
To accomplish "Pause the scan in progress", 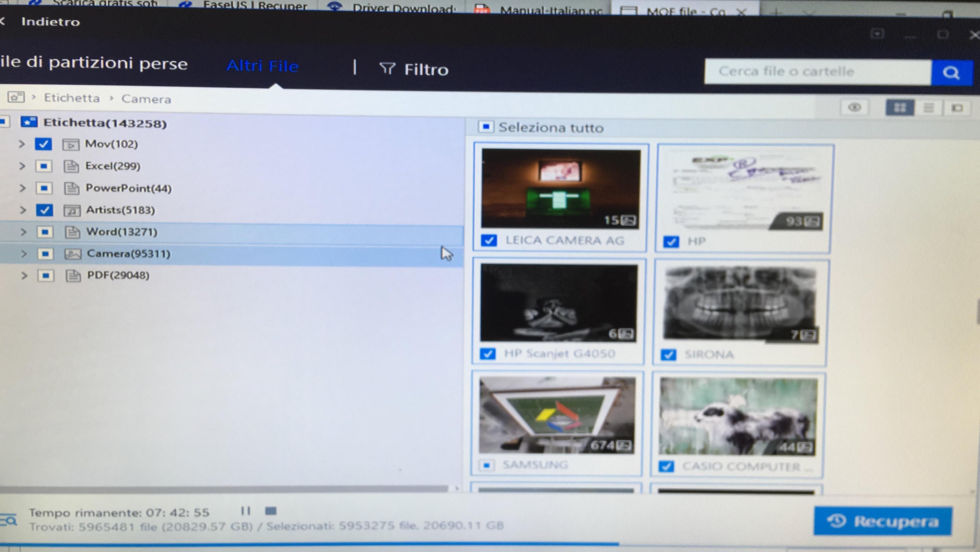I will click(x=246, y=511).
